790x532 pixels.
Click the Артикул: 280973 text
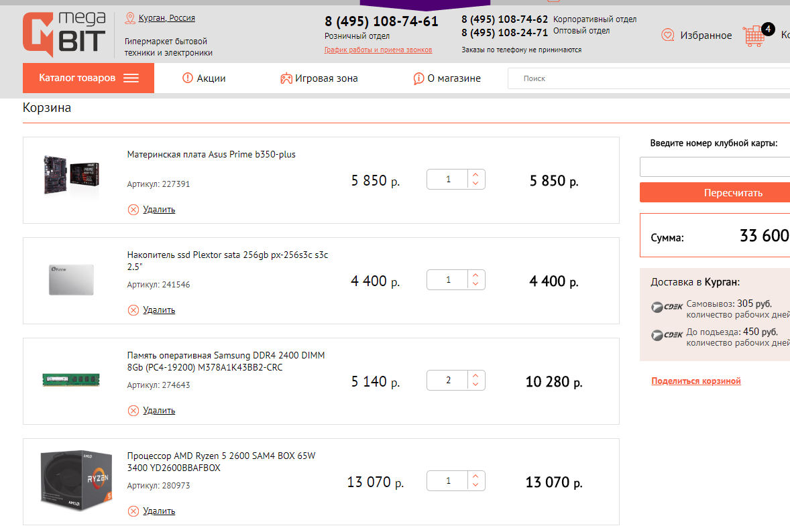point(158,486)
